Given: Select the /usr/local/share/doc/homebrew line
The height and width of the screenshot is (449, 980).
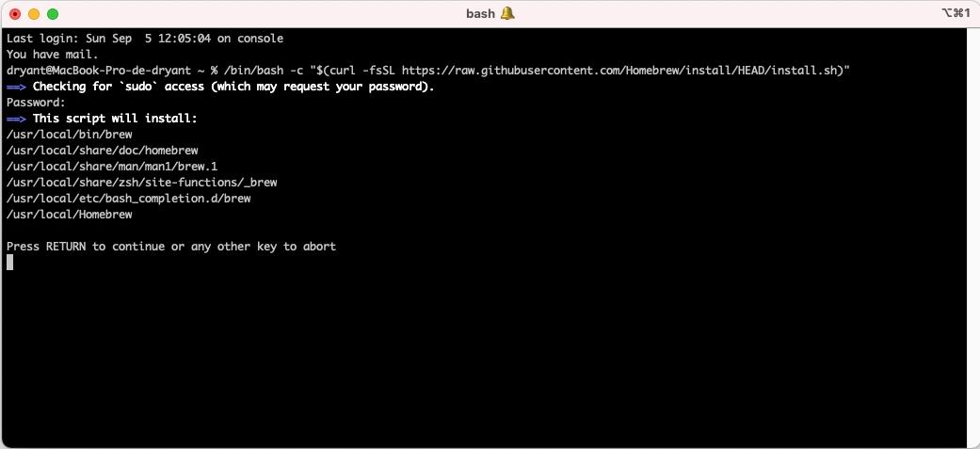Looking at the screenshot, I should pos(103,151).
